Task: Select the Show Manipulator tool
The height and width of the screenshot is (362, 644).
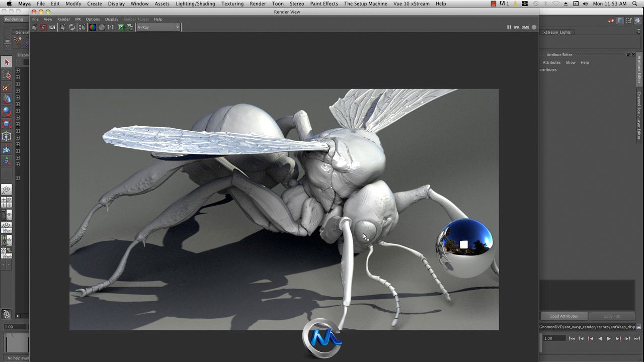Action: (x=7, y=161)
